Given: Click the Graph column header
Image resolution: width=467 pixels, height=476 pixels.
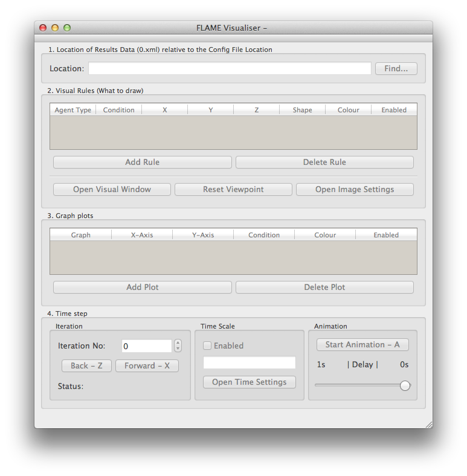Looking at the screenshot, I should pos(81,235).
